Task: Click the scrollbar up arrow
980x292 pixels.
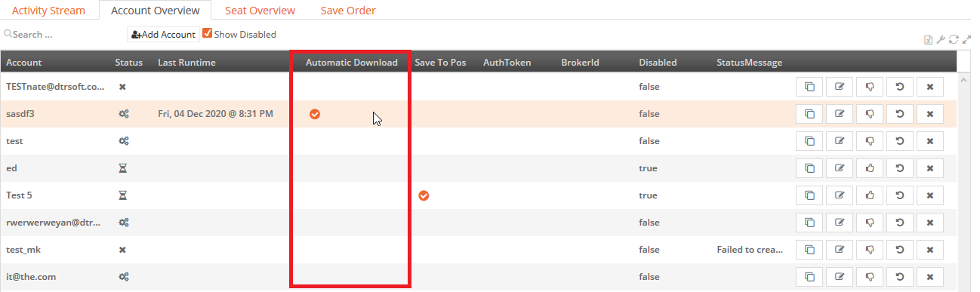Action: click(964, 79)
